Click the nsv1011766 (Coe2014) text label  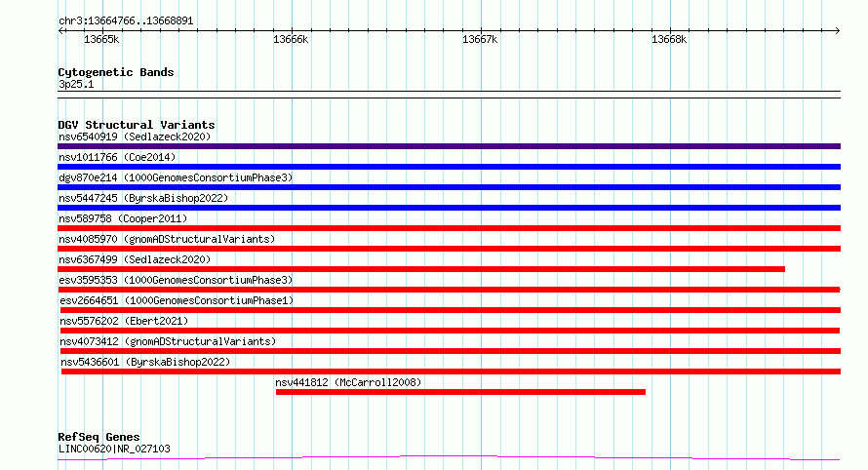click(x=117, y=157)
